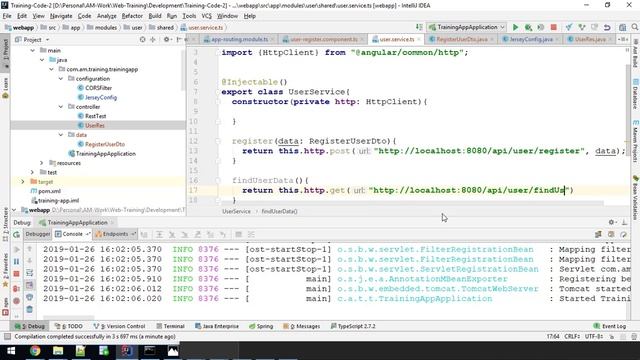
Task: Collapse the main folder
Action: 33,51
